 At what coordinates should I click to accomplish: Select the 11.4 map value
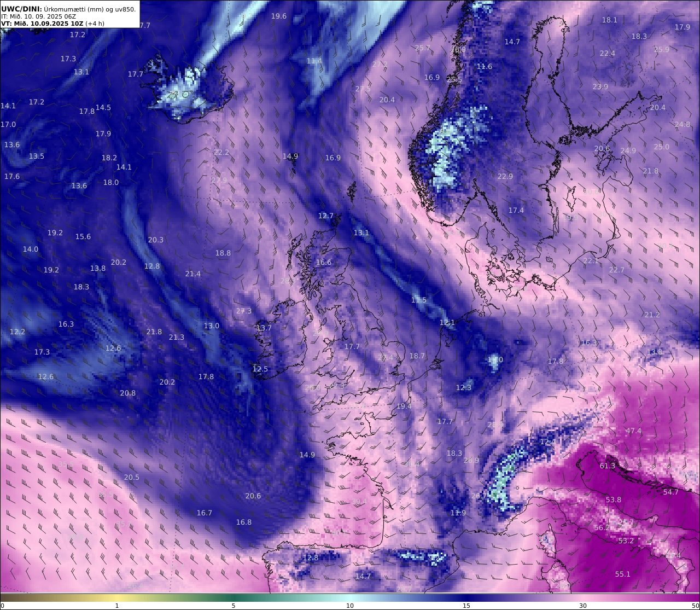314,61
